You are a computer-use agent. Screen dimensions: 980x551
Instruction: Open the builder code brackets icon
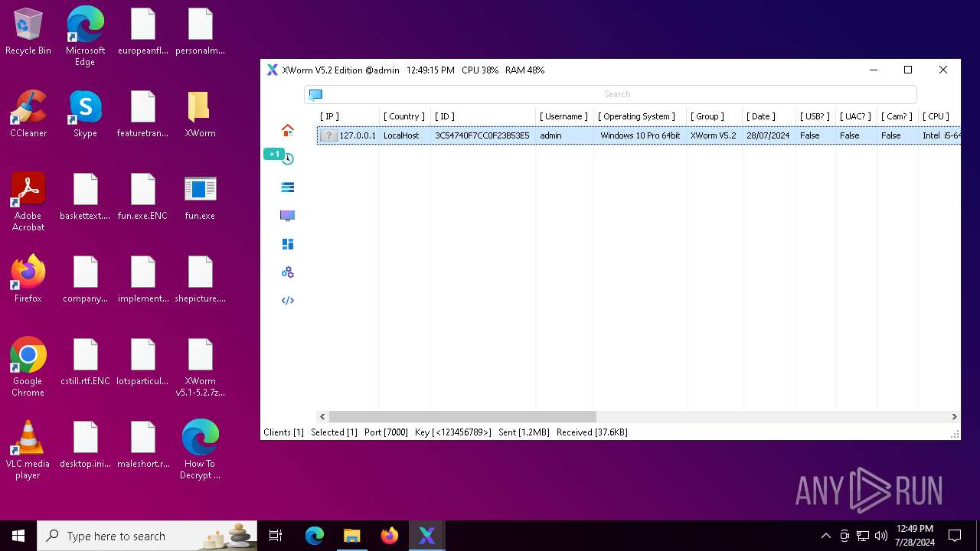288,301
